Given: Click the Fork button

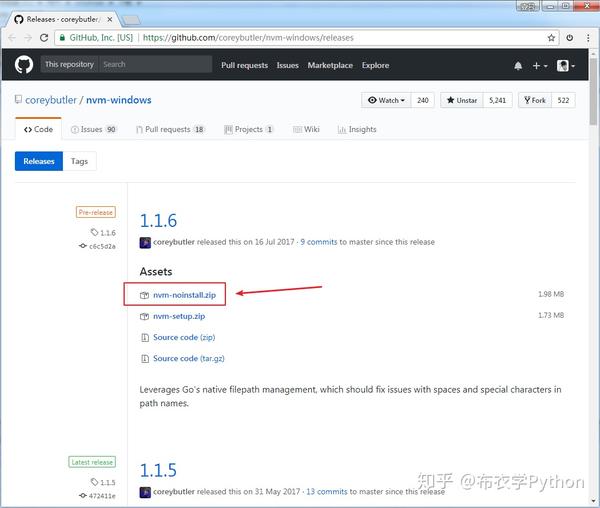Looking at the screenshot, I should (535, 100).
